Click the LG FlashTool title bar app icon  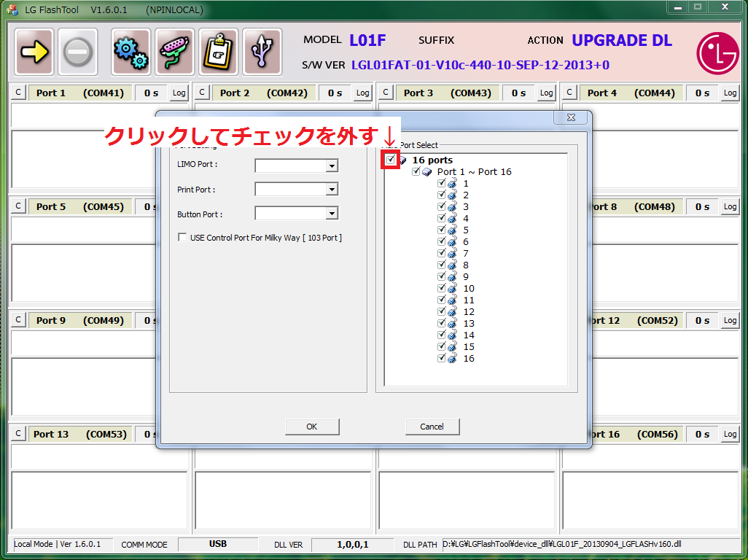coord(12,9)
